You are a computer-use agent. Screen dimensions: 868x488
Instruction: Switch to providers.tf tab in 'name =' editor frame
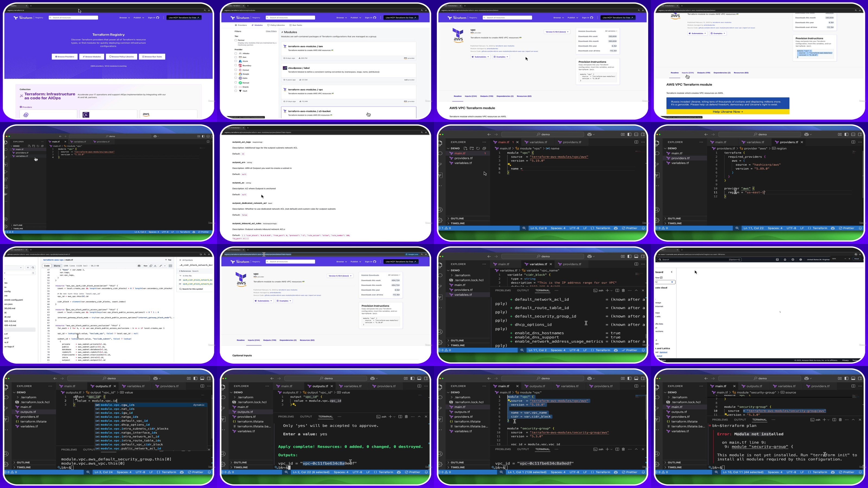point(572,142)
